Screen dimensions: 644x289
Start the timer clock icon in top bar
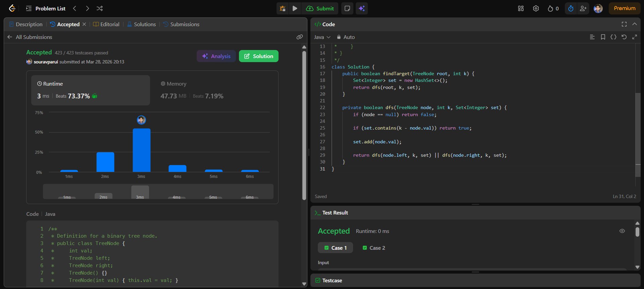click(571, 8)
